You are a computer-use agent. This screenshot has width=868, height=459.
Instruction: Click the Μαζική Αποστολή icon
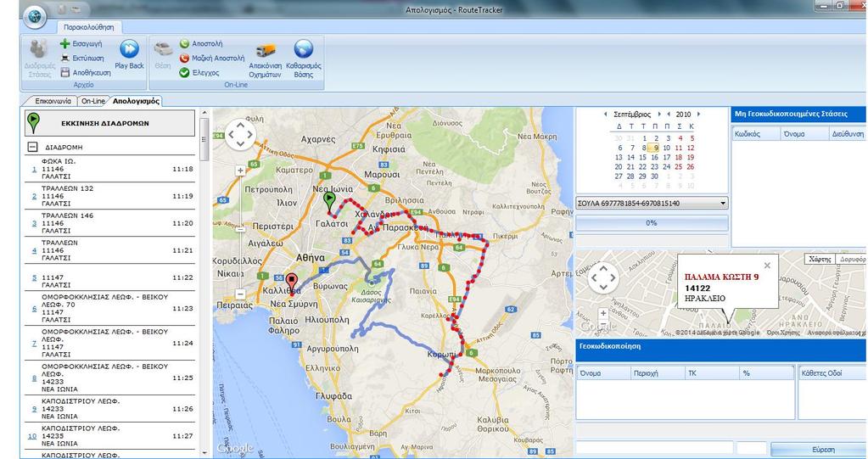184,59
